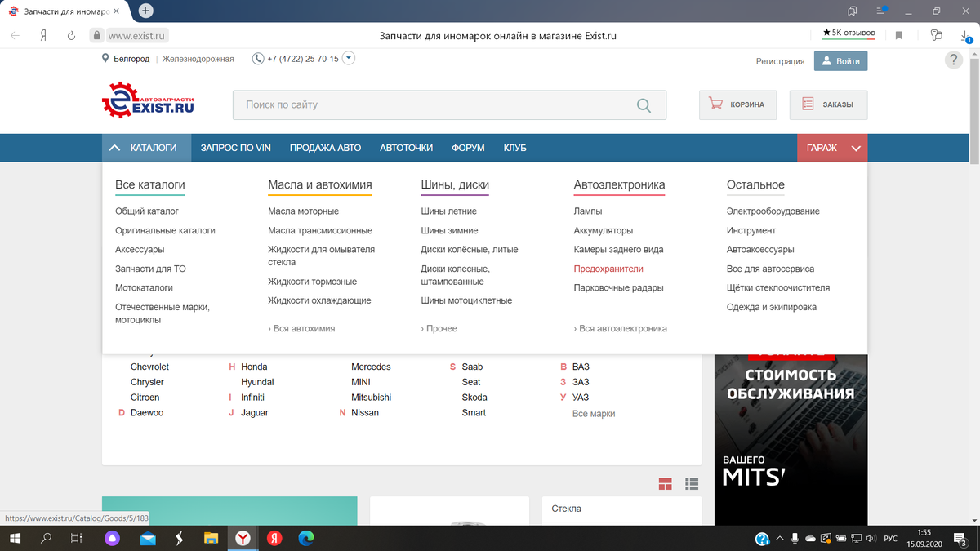Switch to list view
The width and height of the screenshot is (980, 551).
[x=693, y=483]
